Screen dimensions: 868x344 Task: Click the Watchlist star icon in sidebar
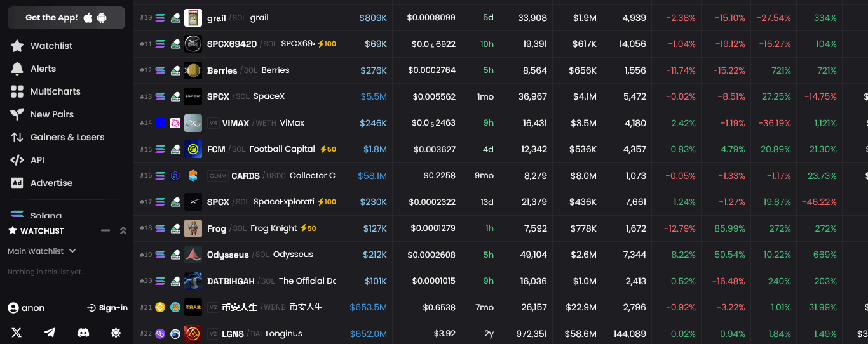point(17,46)
